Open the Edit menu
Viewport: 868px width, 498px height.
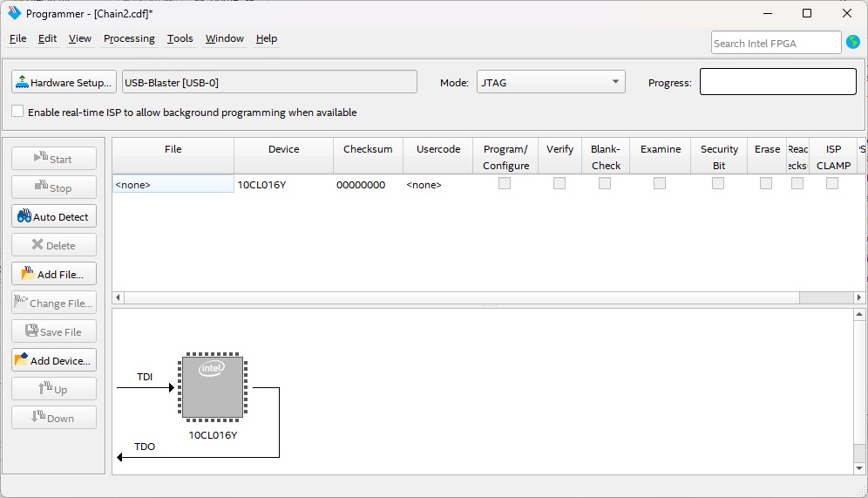pyautogui.click(x=47, y=38)
